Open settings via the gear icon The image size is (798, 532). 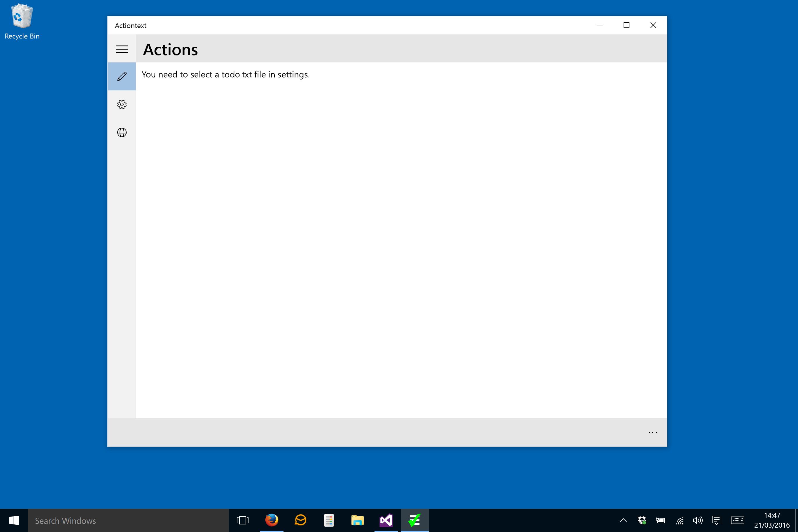click(122, 104)
